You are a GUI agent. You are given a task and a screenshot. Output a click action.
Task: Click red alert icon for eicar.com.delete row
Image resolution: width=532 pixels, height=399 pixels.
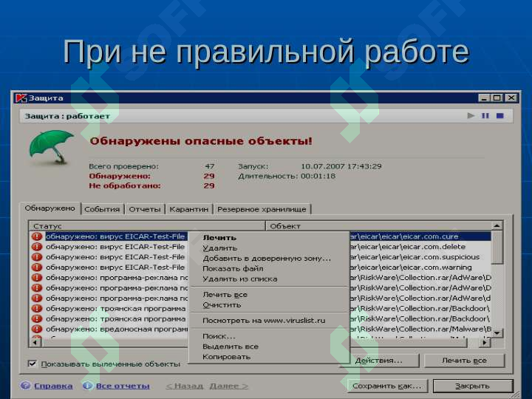click(37, 247)
